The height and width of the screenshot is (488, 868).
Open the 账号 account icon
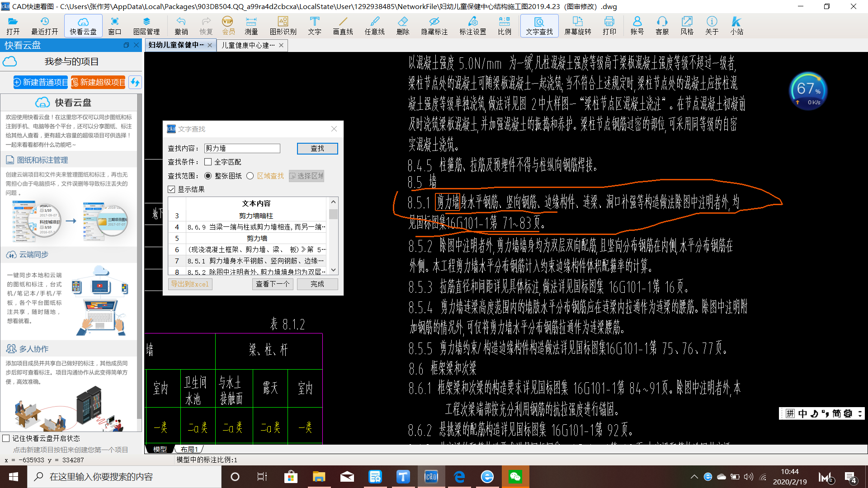click(x=637, y=26)
